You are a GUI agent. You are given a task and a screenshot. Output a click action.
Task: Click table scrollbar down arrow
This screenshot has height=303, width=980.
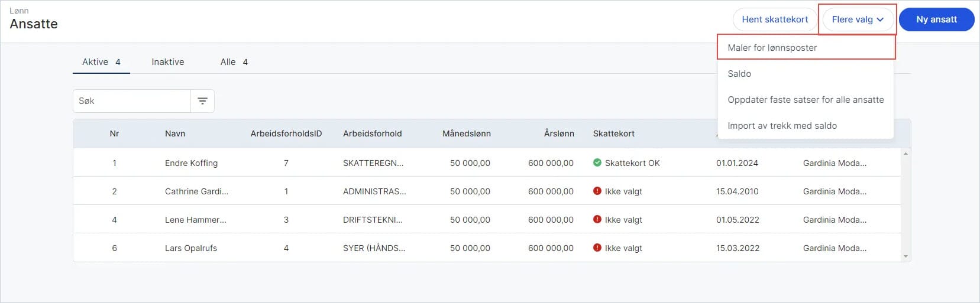coord(905,256)
